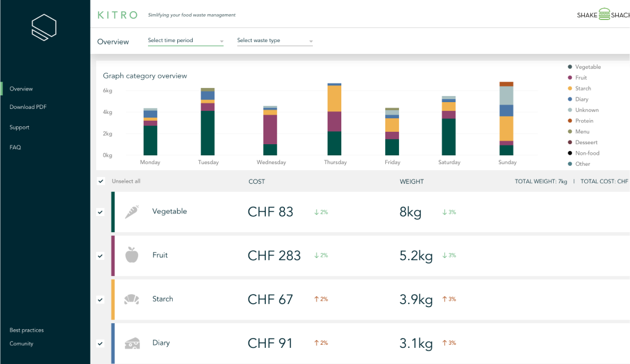Uncheck the Fruit row checkbox

coord(100,256)
